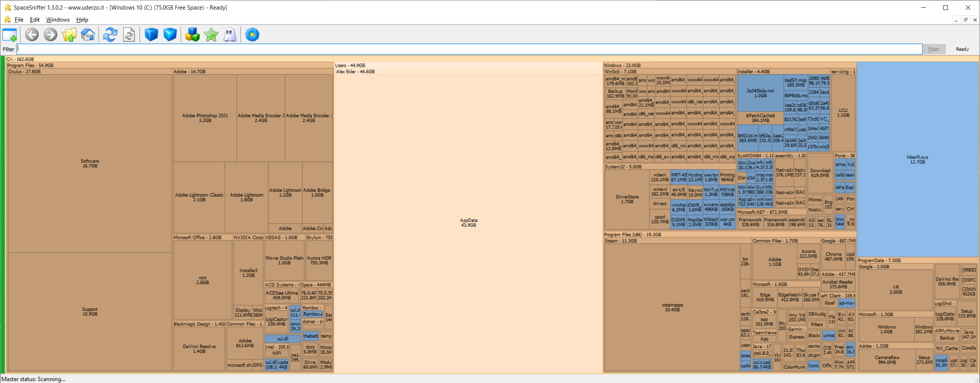Click the blue flower donate icon
The width and height of the screenshot is (980, 383).
(252, 35)
